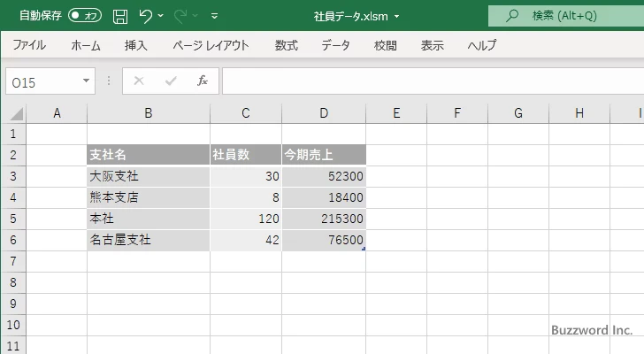The height and width of the screenshot is (354, 644).
Task: Click the 社員数 header cell
Action: point(246,155)
